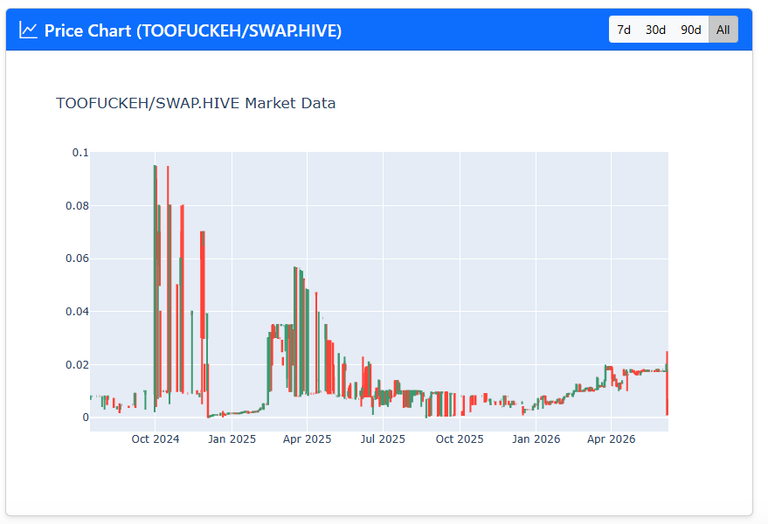Switch chart to 30d range
768x524 pixels.
(x=655, y=30)
